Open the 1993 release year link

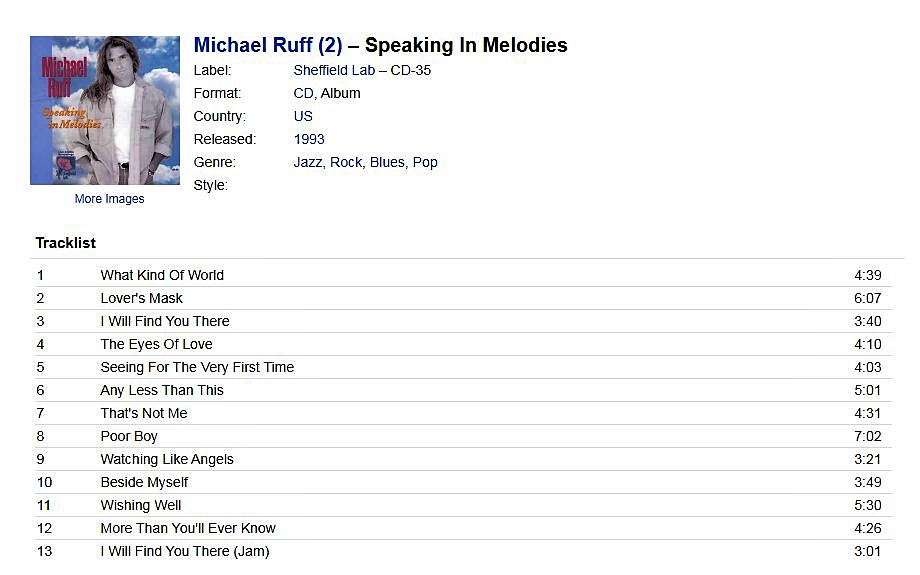coord(309,139)
